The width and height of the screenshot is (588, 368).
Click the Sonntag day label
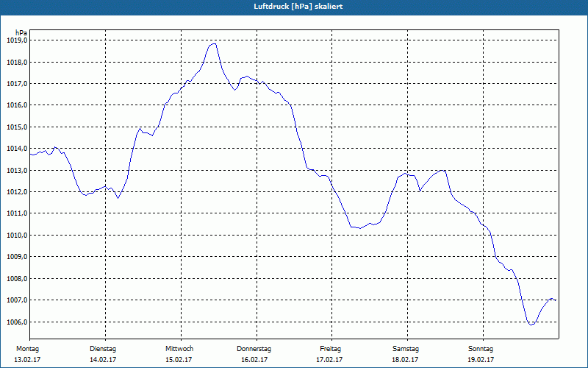point(481,349)
